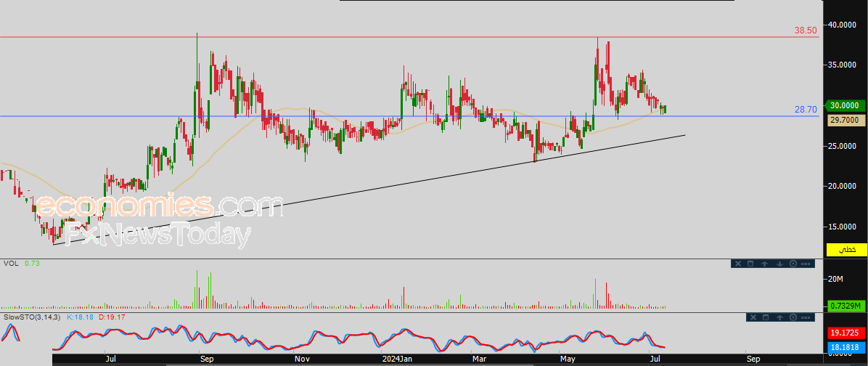Move the SlowSTO panel up
The height and width of the screenshot is (366, 868).
[779, 317]
